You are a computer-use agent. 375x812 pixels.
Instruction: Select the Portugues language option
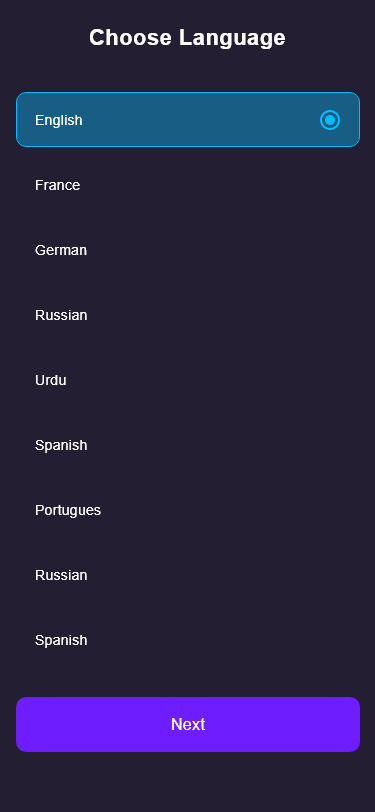coord(188,510)
